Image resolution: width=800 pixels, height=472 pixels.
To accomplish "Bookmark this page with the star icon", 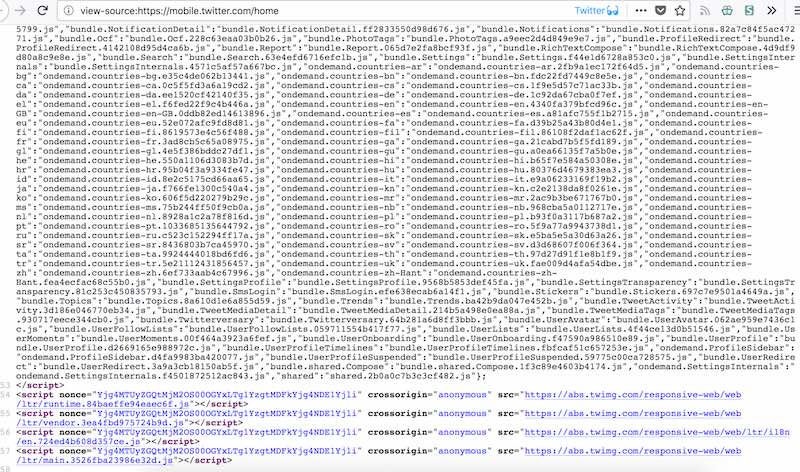I will [x=680, y=10].
